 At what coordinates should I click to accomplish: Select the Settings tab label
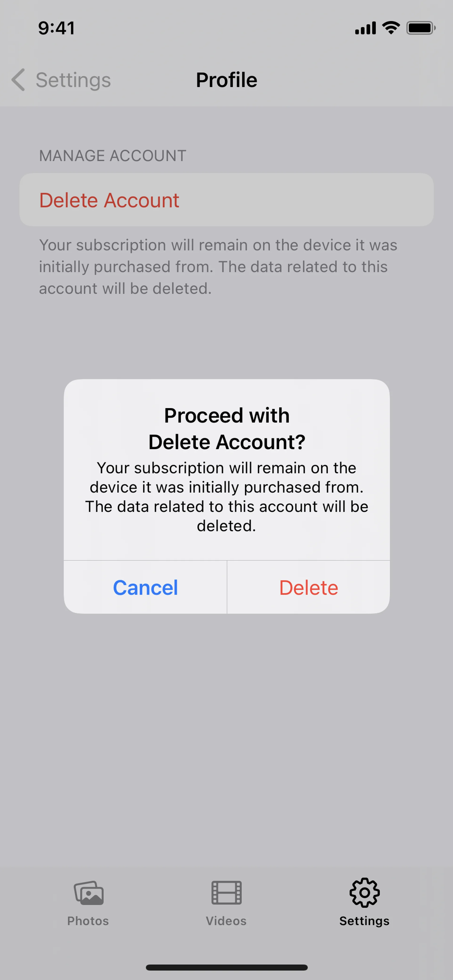(364, 921)
